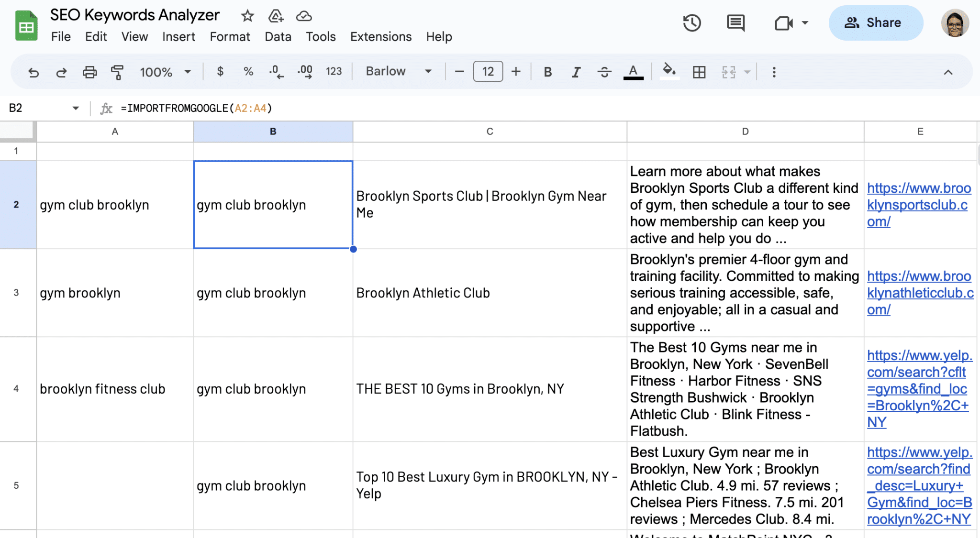Open comments using the comment icon

tap(735, 22)
